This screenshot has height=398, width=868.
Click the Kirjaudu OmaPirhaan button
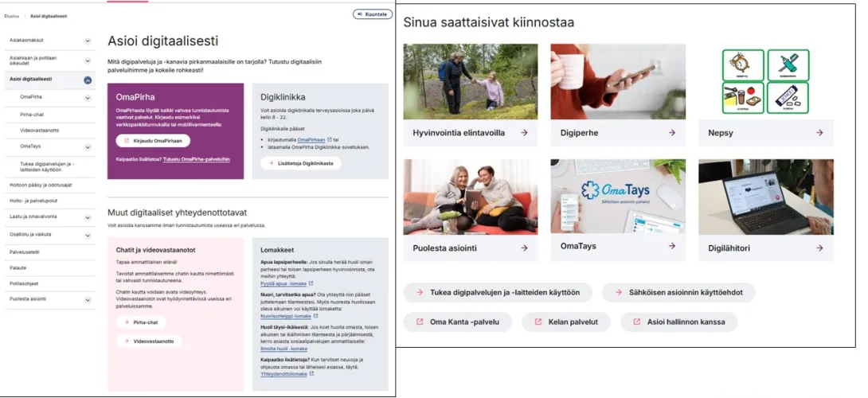pyautogui.click(x=153, y=141)
